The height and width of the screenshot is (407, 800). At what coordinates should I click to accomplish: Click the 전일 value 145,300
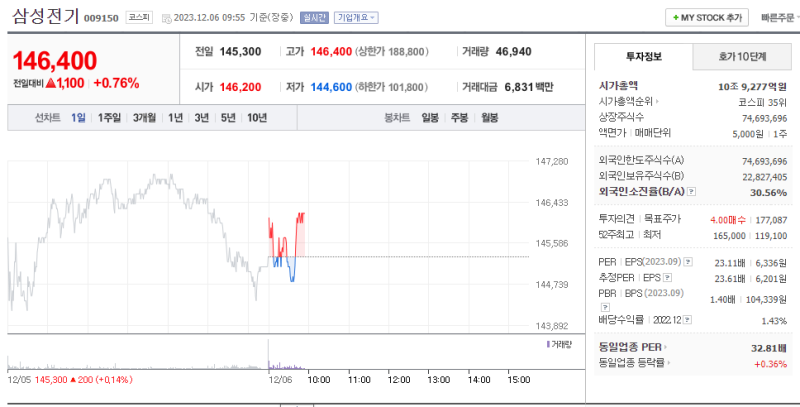tap(240, 52)
